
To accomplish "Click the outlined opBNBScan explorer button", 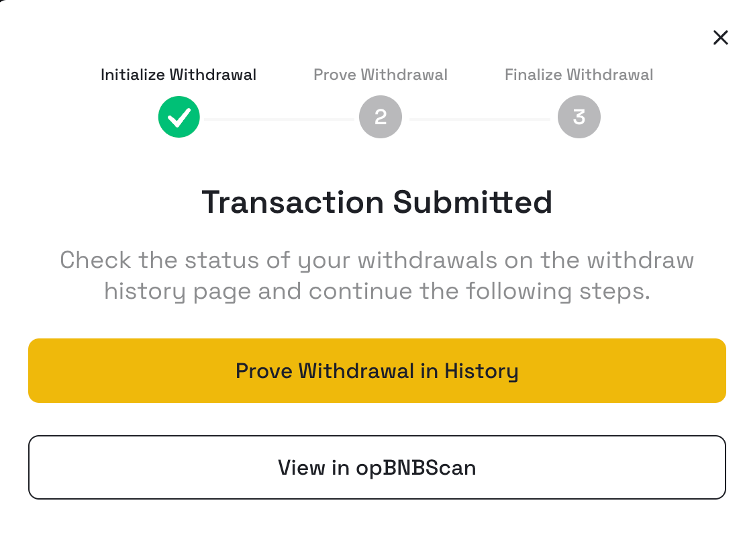I will point(377,467).
